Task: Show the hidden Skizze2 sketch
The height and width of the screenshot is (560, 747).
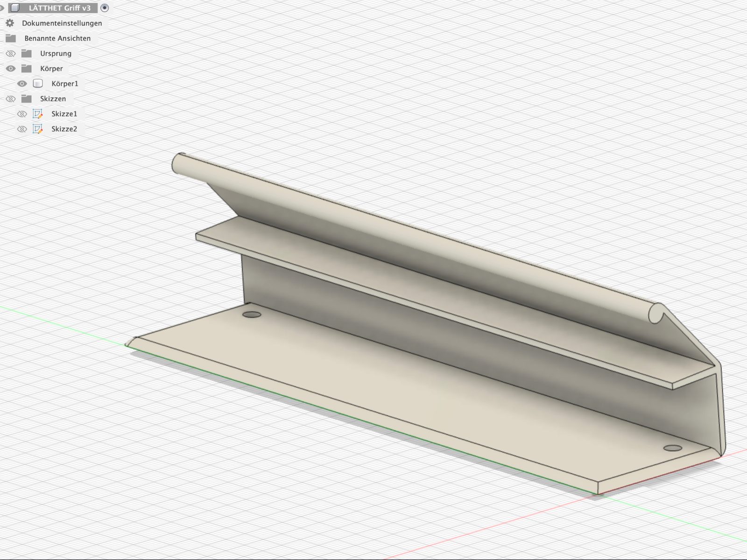Action: click(22, 129)
